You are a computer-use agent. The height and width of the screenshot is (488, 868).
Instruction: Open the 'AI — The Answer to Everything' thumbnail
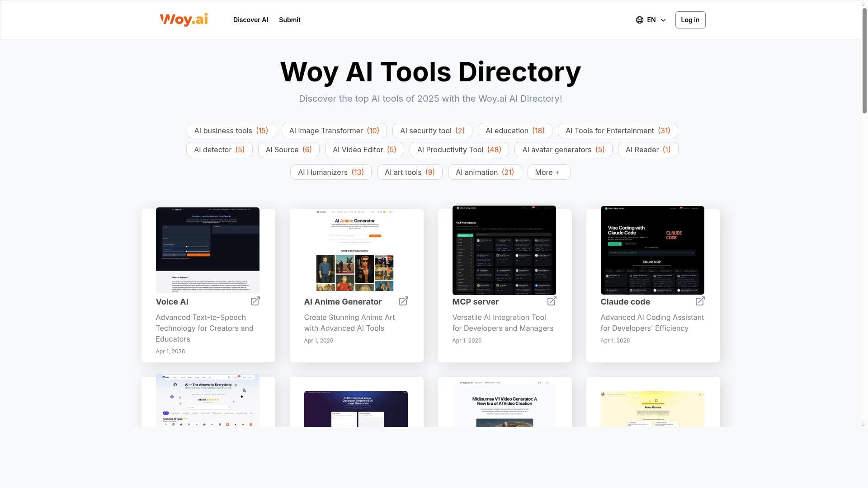(208, 400)
